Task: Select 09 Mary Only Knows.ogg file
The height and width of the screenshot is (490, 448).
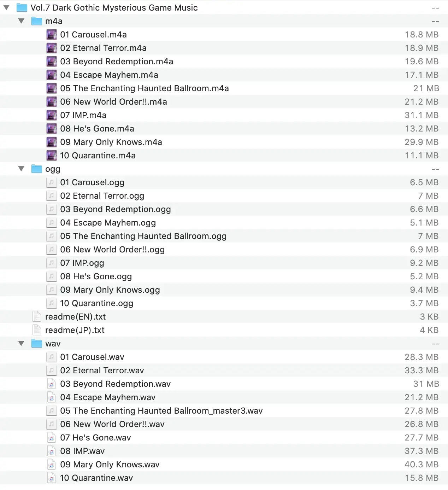Action: click(110, 290)
